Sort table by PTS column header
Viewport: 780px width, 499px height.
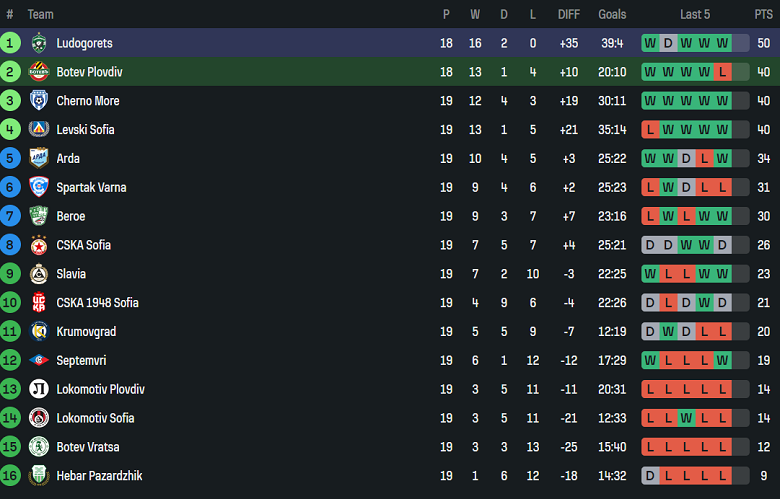763,14
